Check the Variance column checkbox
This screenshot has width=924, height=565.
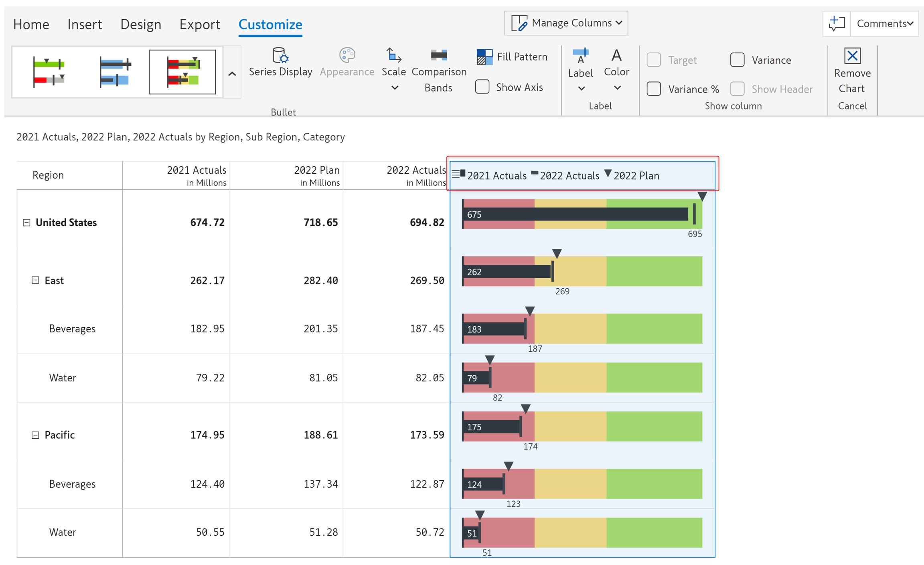click(737, 60)
